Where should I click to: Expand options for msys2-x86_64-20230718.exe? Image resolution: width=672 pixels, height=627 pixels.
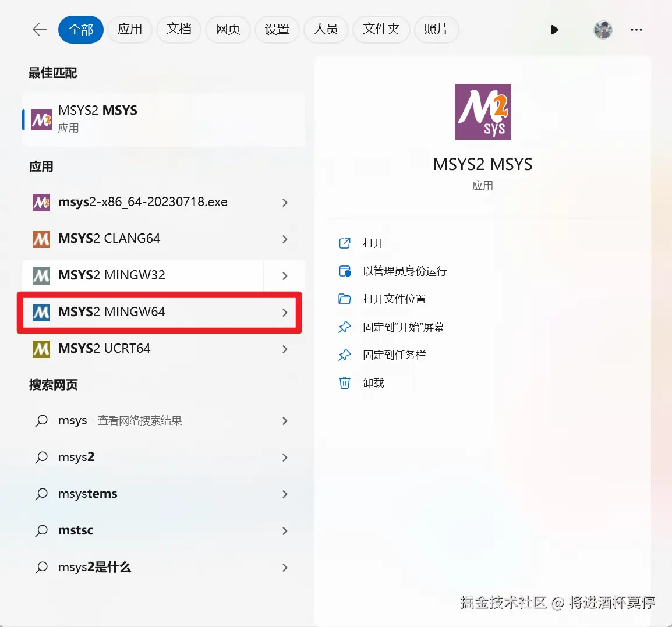(x=285, y=202)
